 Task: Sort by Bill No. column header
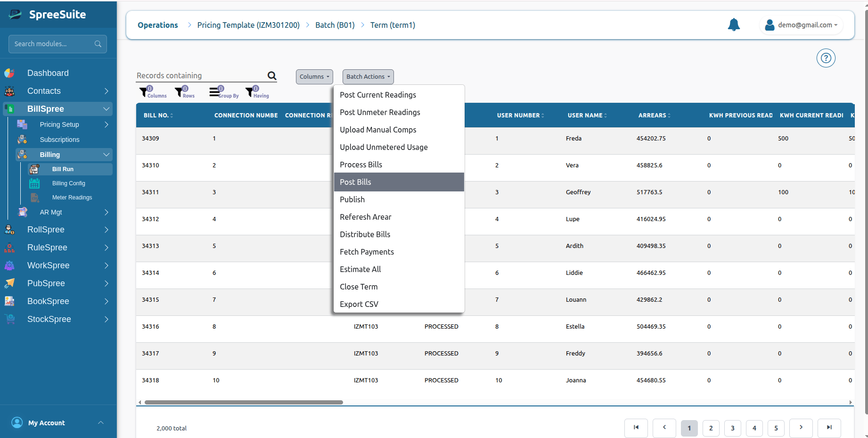[158, 115]
